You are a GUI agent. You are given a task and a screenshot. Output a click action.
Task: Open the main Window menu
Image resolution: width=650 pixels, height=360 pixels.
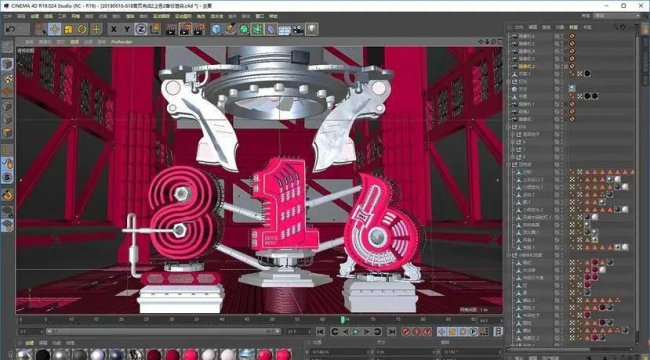[x=260, y=16]
